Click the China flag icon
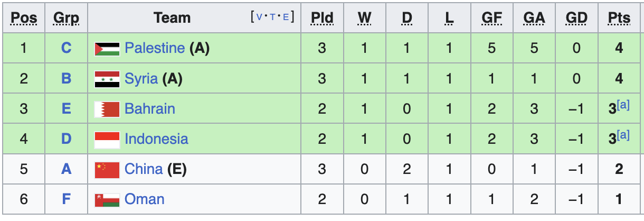644x221 pixels. [x=107, y=169]
